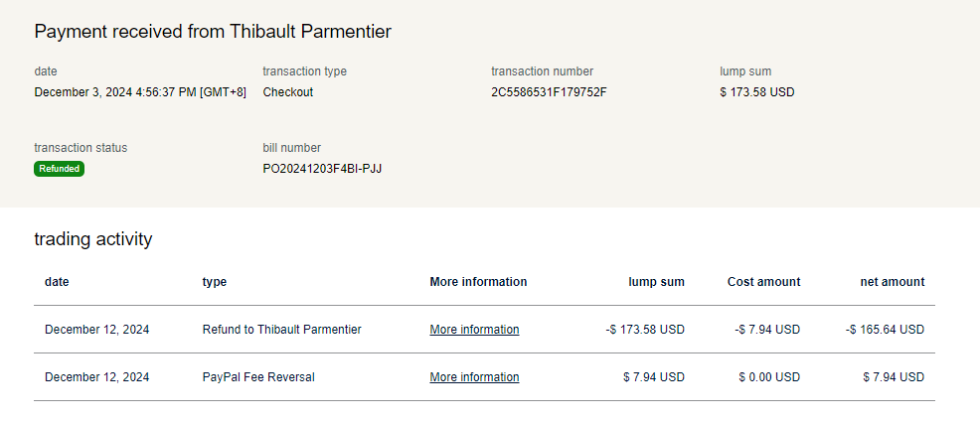Screen dimensions: 980x422
Task: Click the Payment received from Thibault Parmentier heading
Action: pos(213,32)
